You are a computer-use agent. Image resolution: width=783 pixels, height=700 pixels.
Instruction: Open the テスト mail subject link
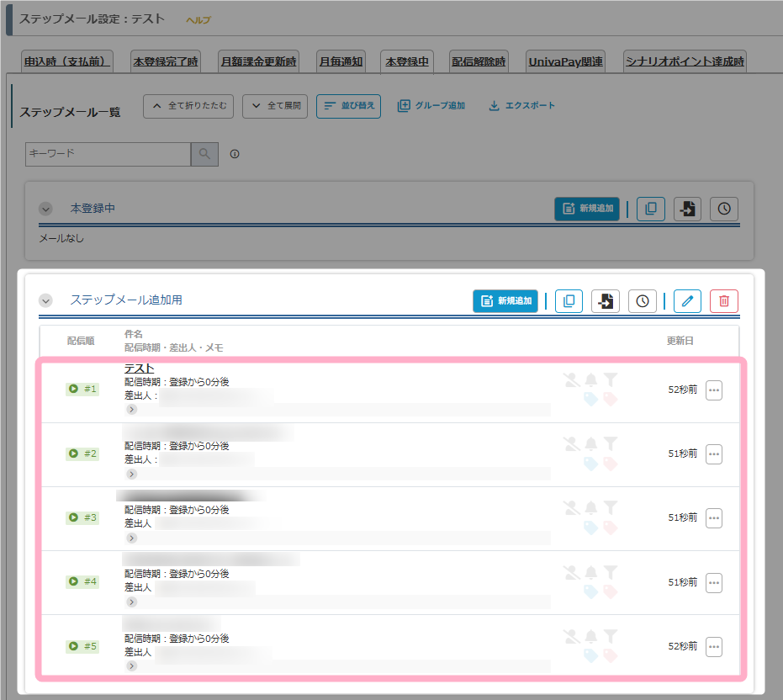[139, 369]
